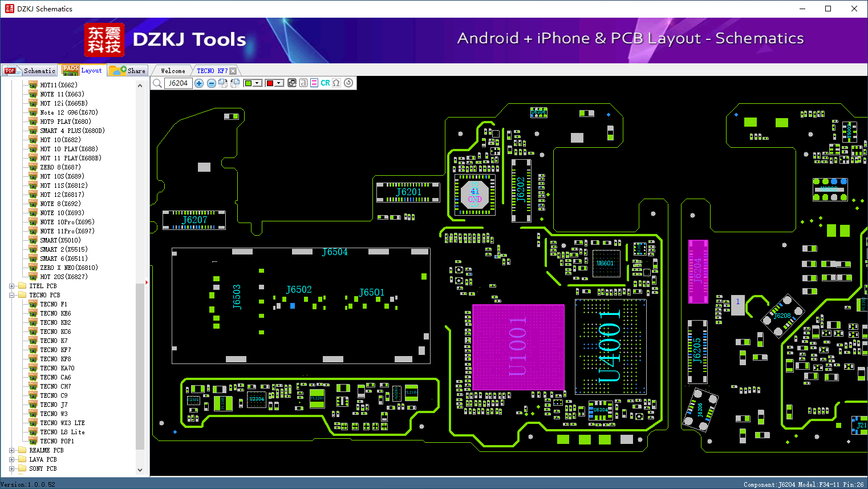Select SMART 4 PLUS(X680D) tree item

(x=72, y=131)
